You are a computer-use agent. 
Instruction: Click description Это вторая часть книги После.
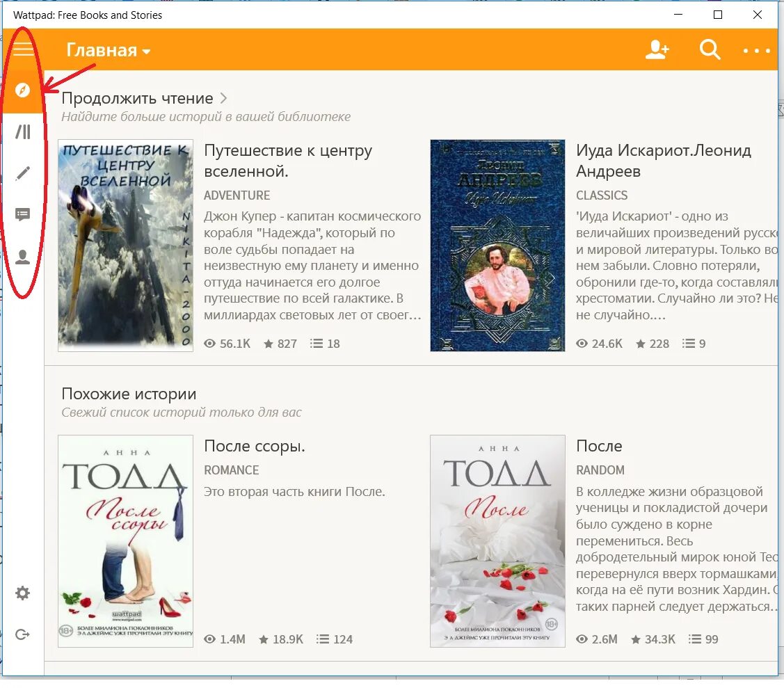294,492
